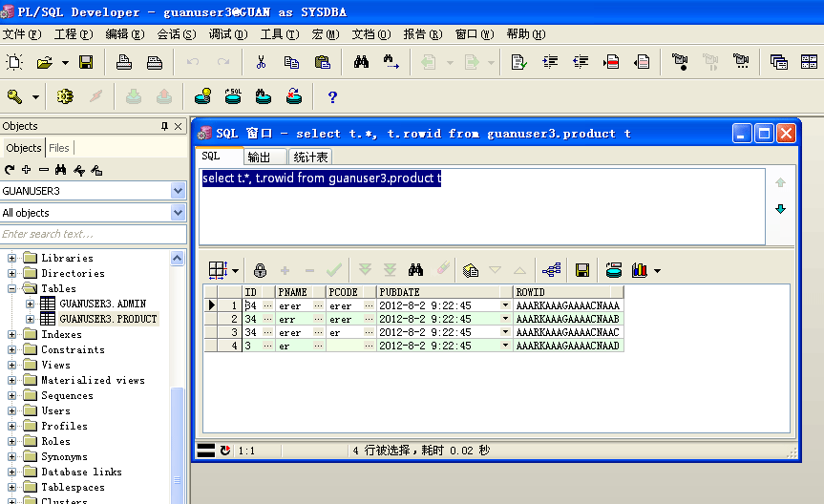Click the SQL editor text area
Screen dimensions: 824x504
point(482,206)
